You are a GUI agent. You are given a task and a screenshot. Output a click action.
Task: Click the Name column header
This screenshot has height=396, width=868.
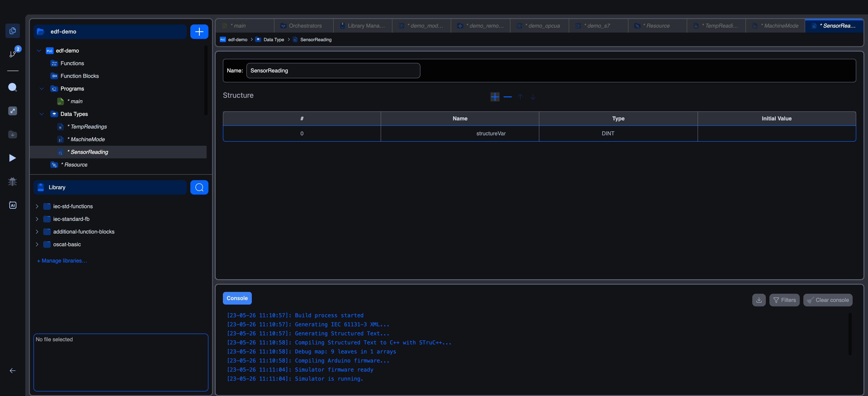pos(460,118)
